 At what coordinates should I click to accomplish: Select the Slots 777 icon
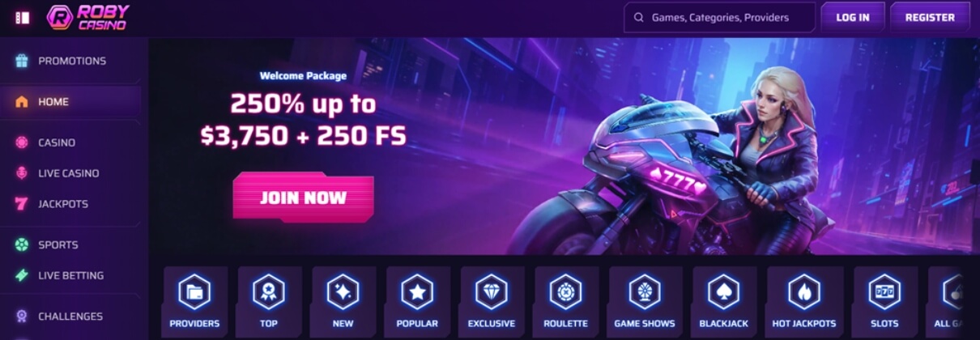tap(885, 292)
